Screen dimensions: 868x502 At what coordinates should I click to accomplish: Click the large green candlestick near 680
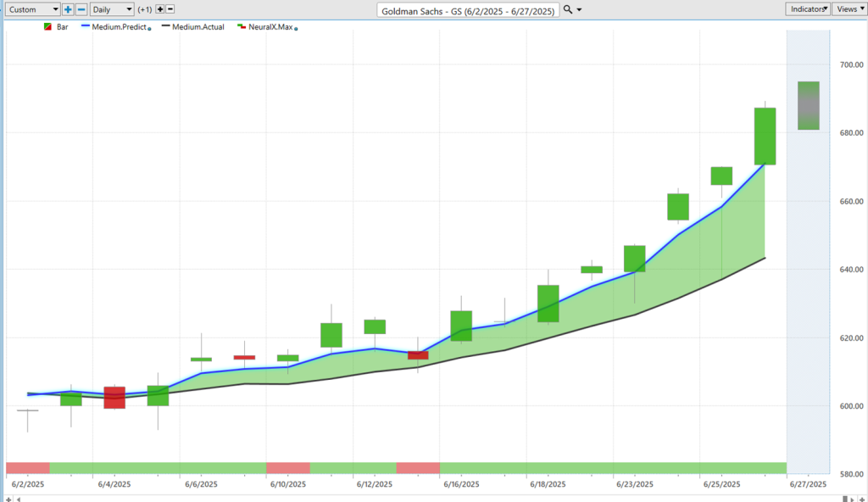765,136
